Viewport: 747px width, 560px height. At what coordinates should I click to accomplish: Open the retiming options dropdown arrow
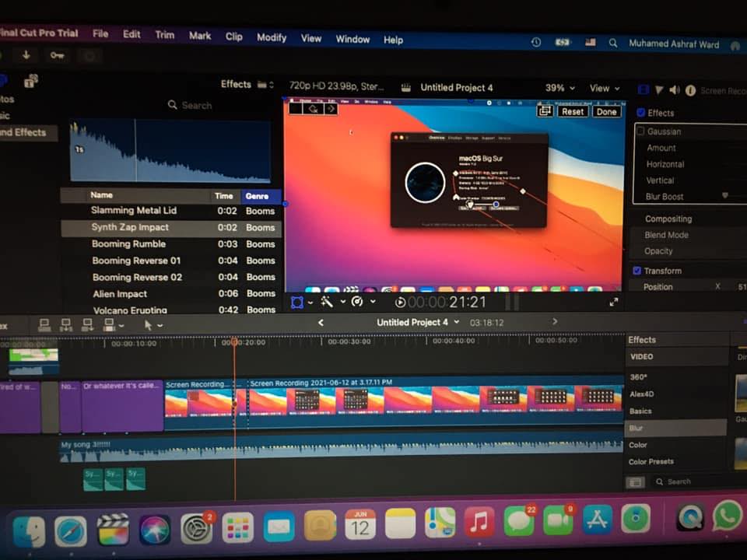pyautogui.click(x=373, y=302)
